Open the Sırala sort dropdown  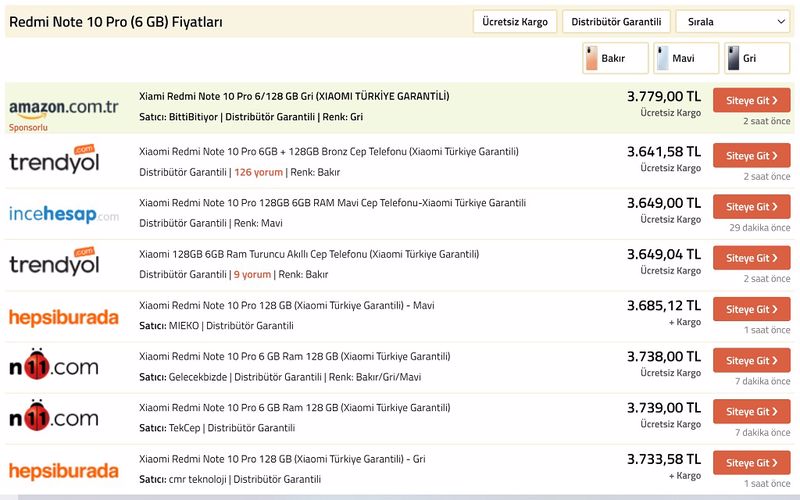(x=733, y=21)
